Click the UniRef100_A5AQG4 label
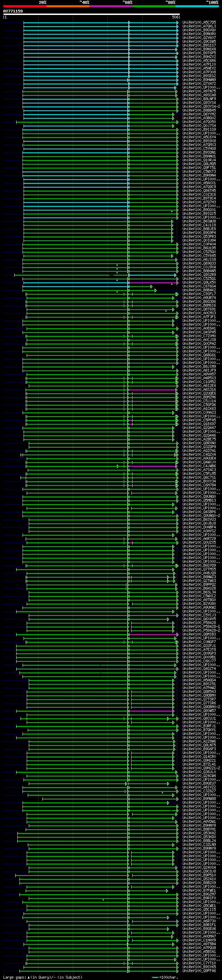Image resolution: width=222 pixels, height=980 pixels. (x=199, y=680)
